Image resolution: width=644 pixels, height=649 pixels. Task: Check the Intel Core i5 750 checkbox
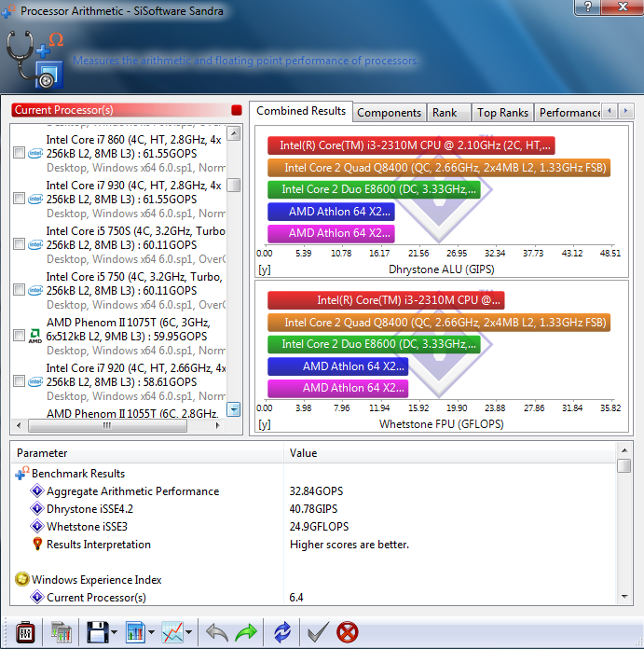[x=19, y=289]
